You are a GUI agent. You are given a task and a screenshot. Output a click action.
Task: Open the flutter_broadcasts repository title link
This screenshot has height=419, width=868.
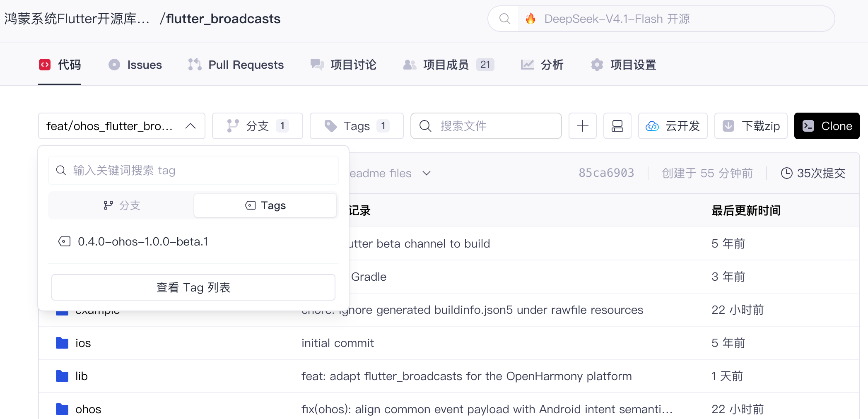point(223,19)
